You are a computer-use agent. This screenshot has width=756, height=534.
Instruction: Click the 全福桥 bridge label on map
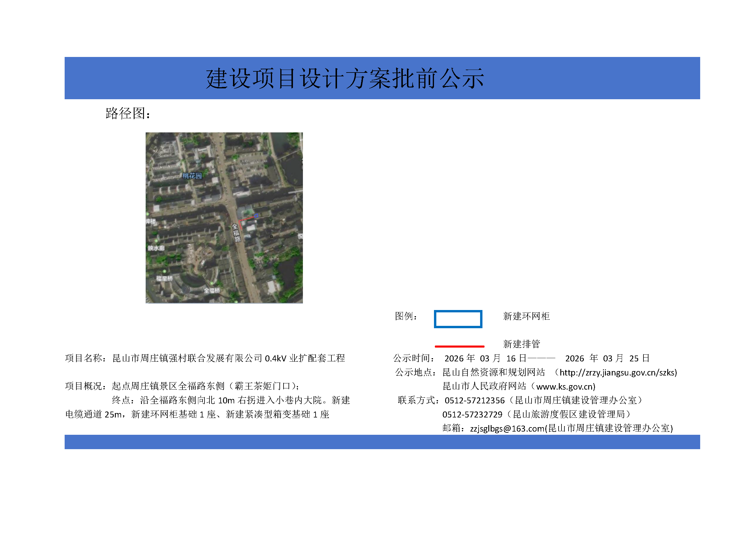coord(212,291)
